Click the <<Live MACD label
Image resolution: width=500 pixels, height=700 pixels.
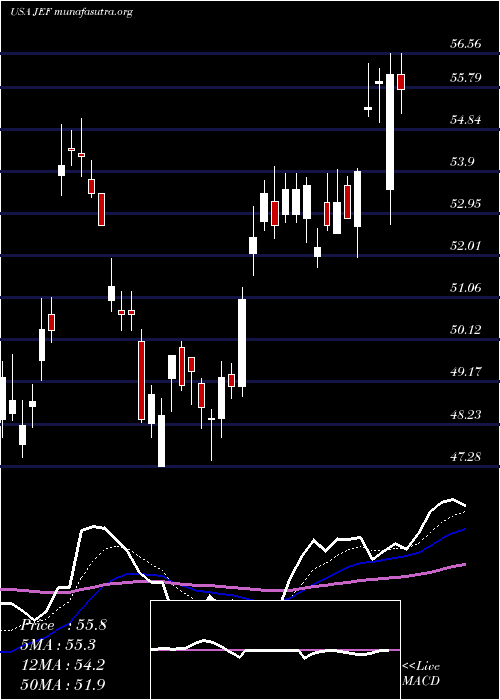pyautogui.click(x=421, y=674)
